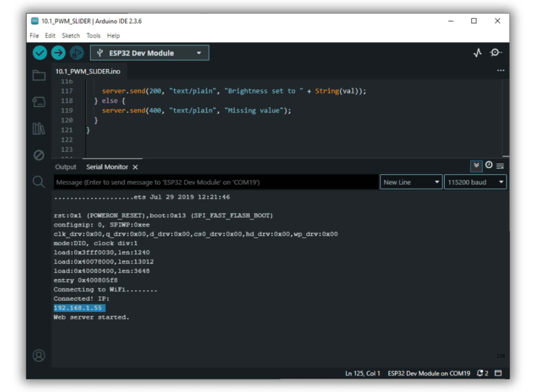Screen dimensions: 536x392
Task: Open the 115200 baud rate dropdown
Action: (475, 182)
